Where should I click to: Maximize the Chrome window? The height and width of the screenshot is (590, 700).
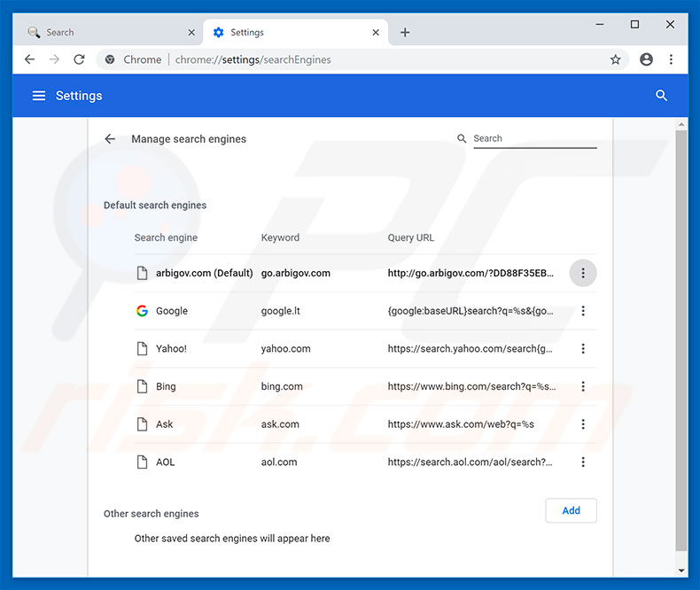click(634, 24)
